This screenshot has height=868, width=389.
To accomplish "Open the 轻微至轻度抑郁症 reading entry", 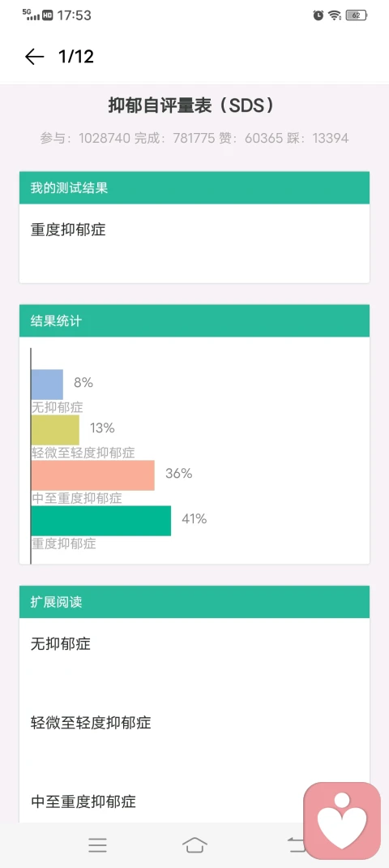I will point(194,723).
